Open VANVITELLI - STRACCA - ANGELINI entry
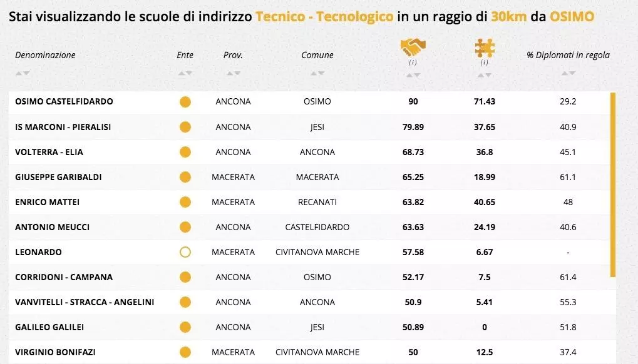The height and width of the screenshot is (364, 638). (x=85, y=302)
